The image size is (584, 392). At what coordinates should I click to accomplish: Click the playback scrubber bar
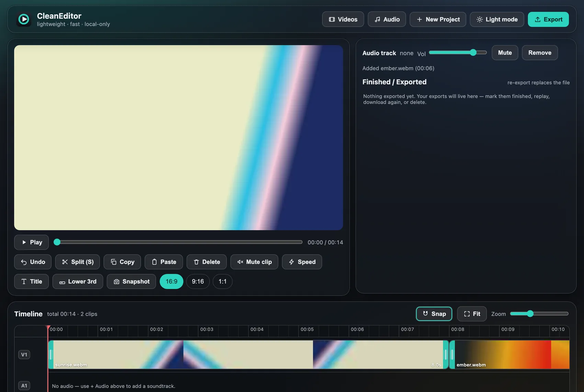click(178, 242)
